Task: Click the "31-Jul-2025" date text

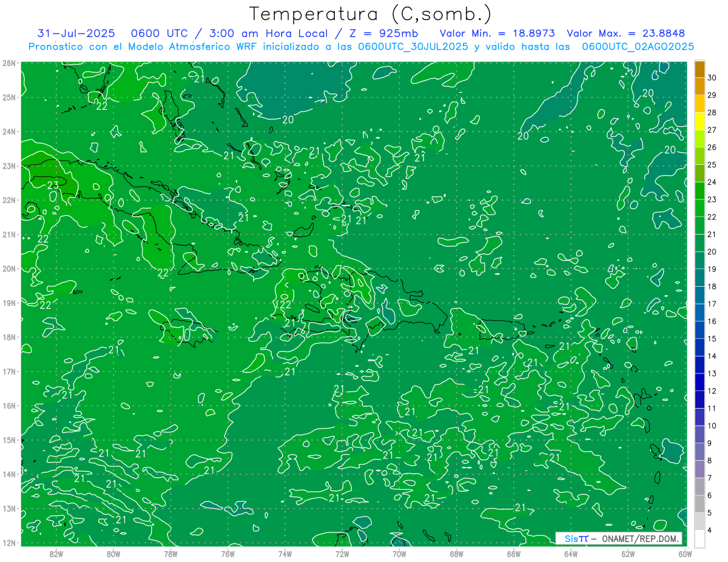Action: [x=76, y=33]
